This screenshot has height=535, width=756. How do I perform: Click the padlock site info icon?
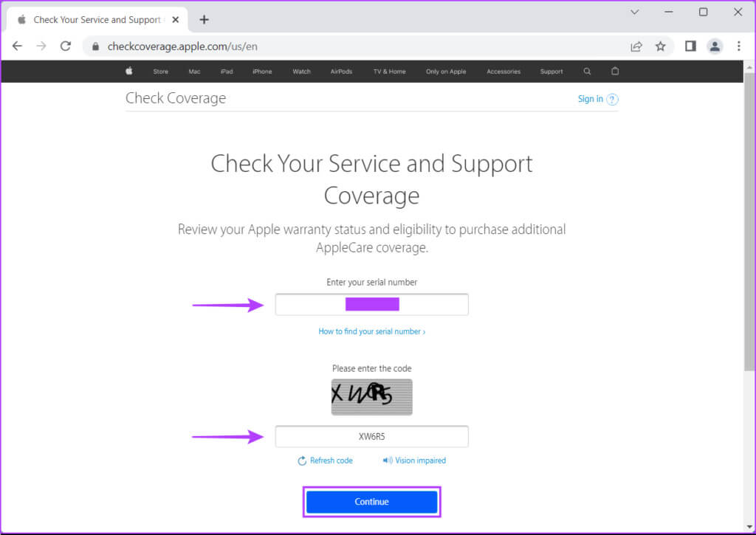pyautogui.click(x=95, y=46)
